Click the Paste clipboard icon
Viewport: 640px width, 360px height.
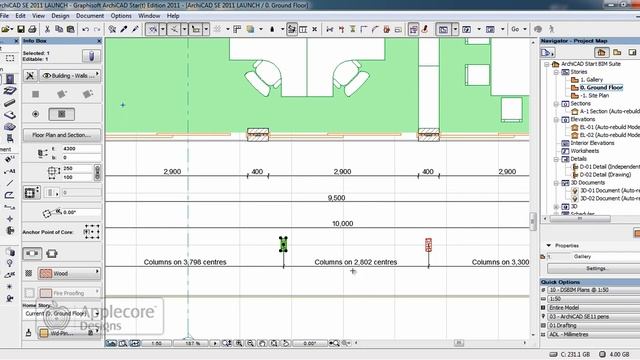pos(70,29)
